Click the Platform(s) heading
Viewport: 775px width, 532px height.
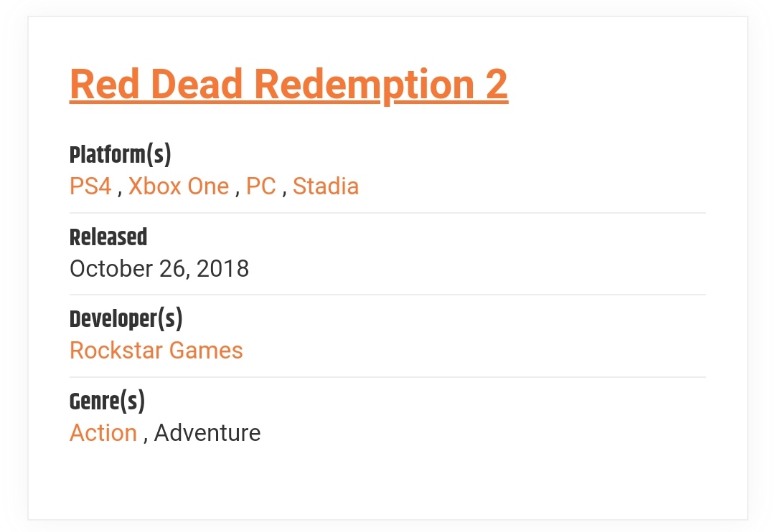click(x=121, y=154)
